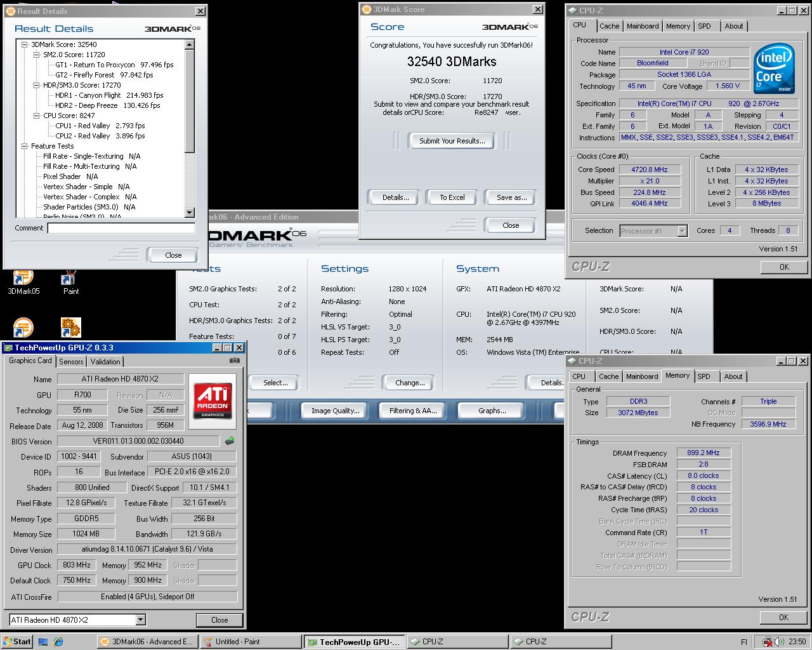Open the Cache tab in top CPU-Z window

click(609, 26)
